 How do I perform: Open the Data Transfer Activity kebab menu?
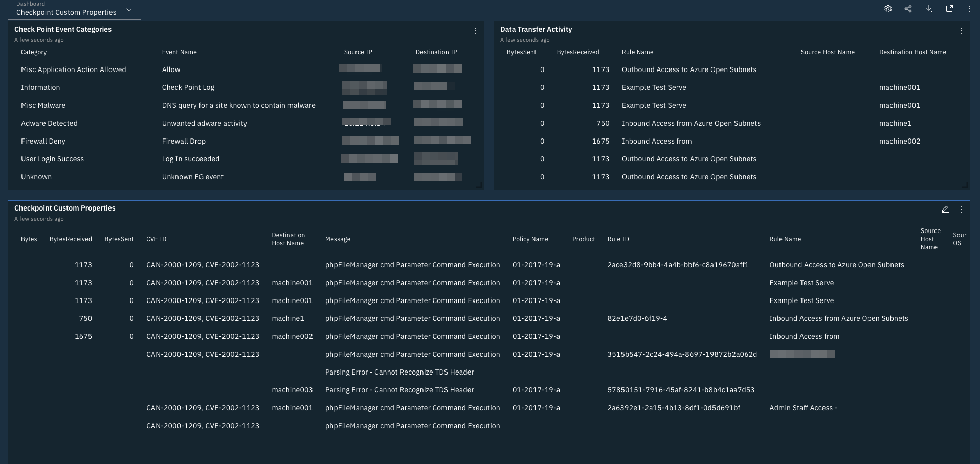[962, 31]
